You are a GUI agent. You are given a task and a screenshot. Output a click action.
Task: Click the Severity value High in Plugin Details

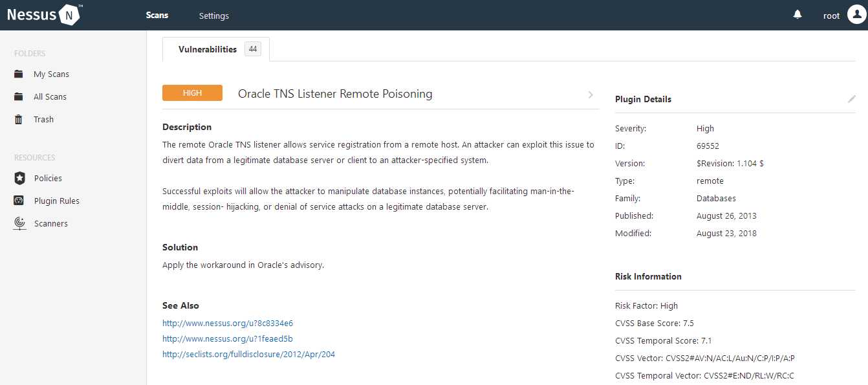[x=705, y=129]
